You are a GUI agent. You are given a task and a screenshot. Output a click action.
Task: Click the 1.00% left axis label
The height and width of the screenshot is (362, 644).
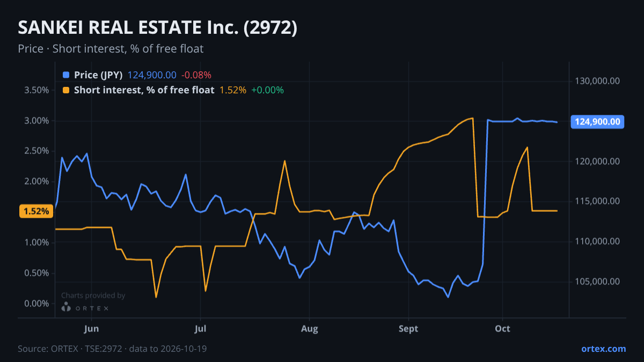pyautogui.click(x=37, y=242)
